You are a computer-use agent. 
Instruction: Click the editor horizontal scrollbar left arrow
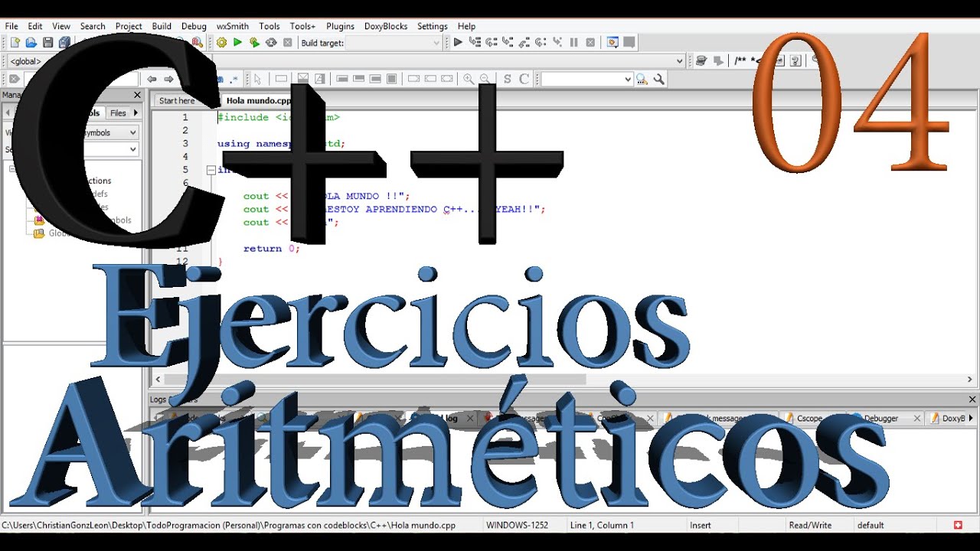[158, 380]
